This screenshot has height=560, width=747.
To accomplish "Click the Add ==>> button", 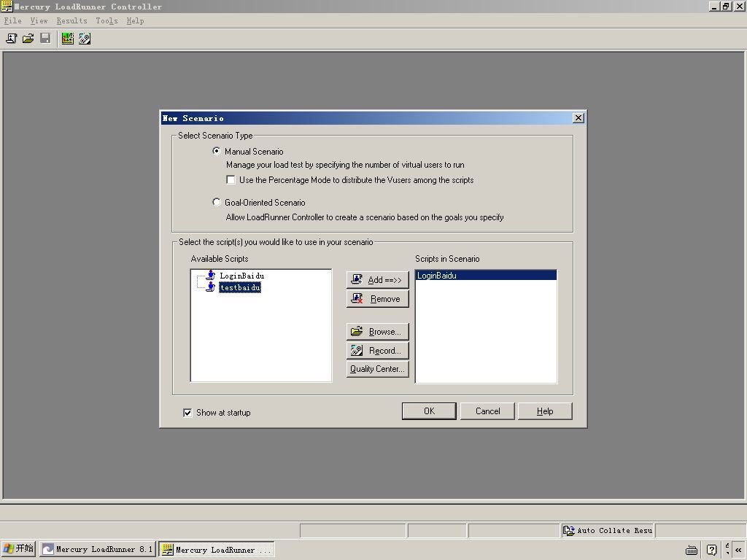I will click(x=378, y=279).
